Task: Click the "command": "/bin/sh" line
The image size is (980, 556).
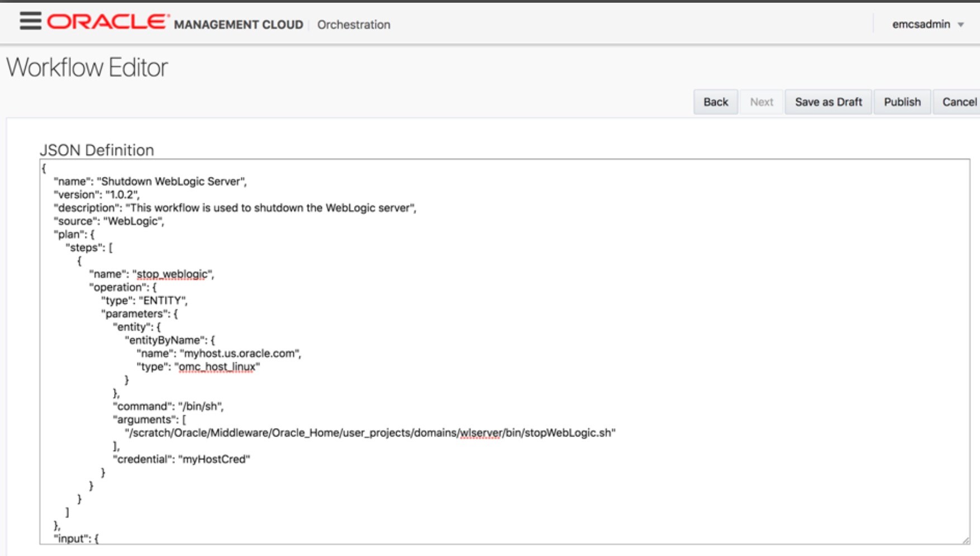Action: (168, 406)
